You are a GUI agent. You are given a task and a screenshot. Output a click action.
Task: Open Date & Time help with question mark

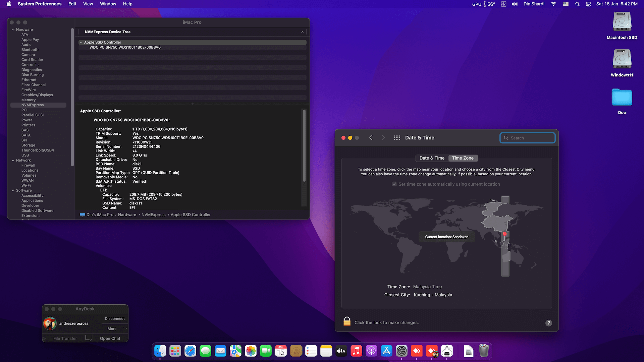pos(549,323)
